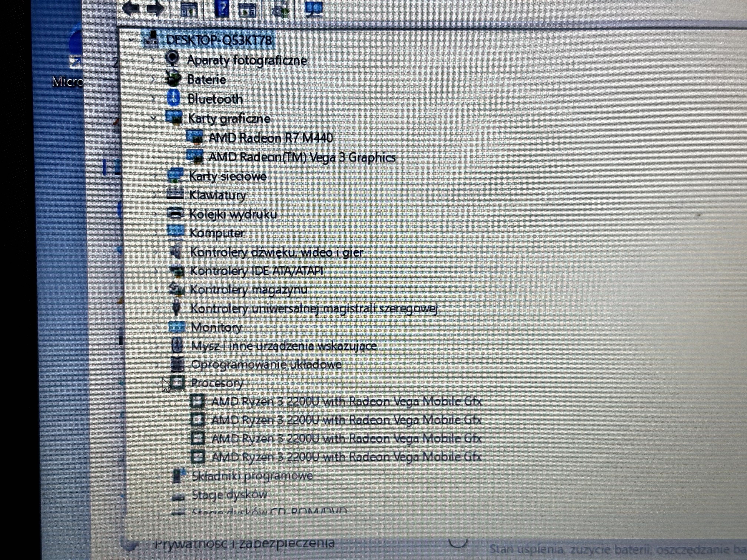Select the Bluetooth label
This screenshot has height=560, width=747.
tap(215, 99)
